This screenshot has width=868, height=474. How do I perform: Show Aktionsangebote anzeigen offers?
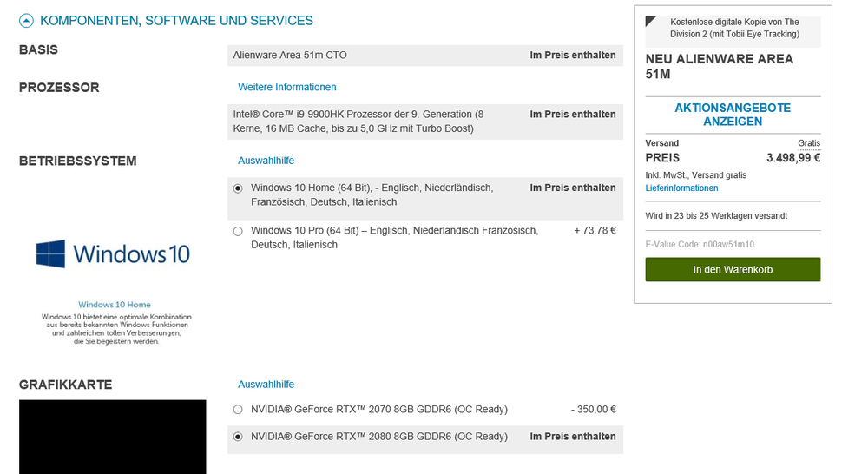733,115
